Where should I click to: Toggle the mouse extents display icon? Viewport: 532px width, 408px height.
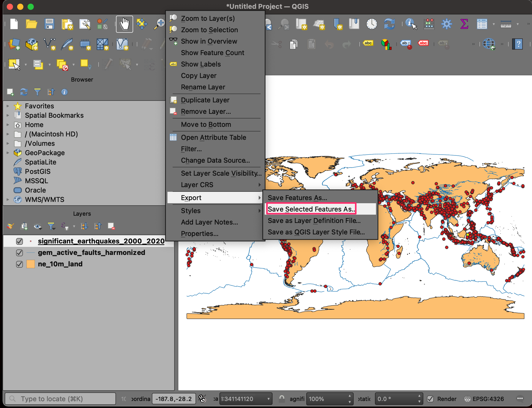tap(202, 399)
